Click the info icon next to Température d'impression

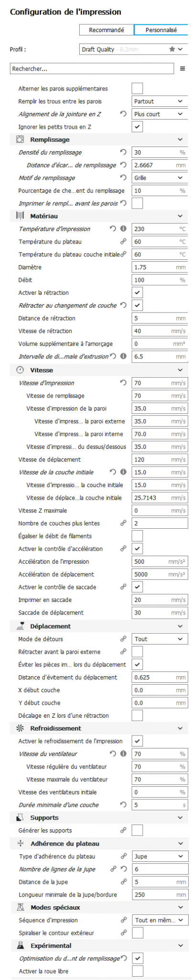point(123,229)
